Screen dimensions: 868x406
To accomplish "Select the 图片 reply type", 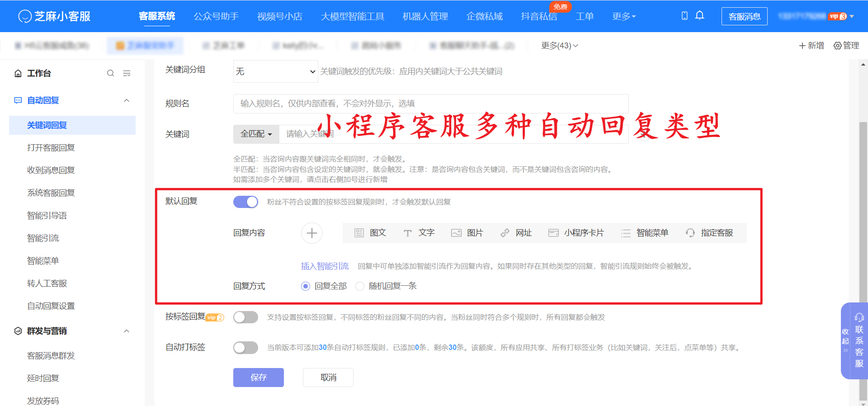I will (x=467, y=233).
